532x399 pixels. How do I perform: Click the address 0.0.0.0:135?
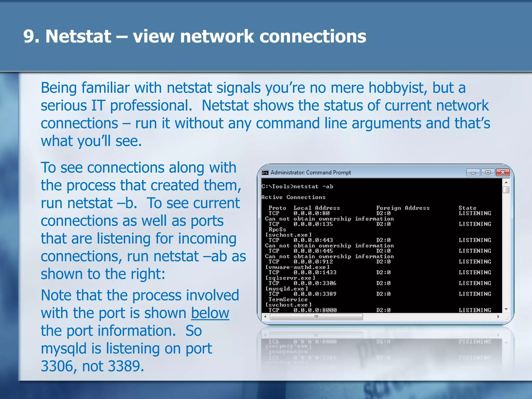tap(313, 224)
